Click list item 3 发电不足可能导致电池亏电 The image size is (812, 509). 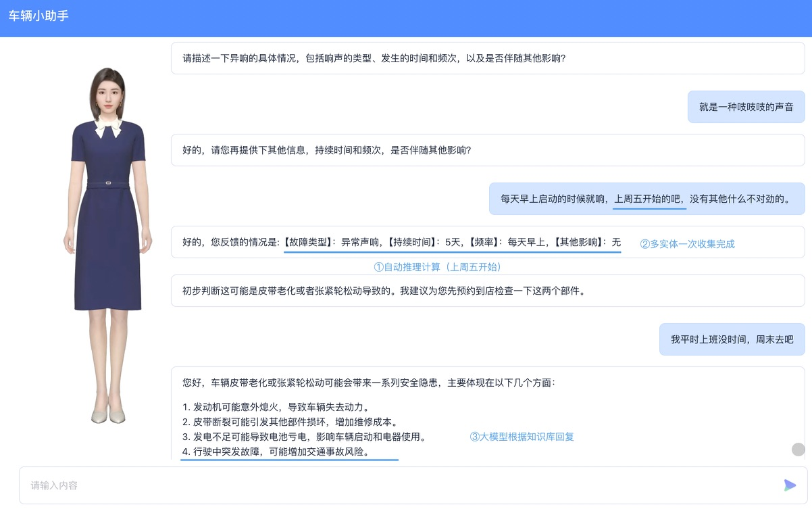(304, 437)
